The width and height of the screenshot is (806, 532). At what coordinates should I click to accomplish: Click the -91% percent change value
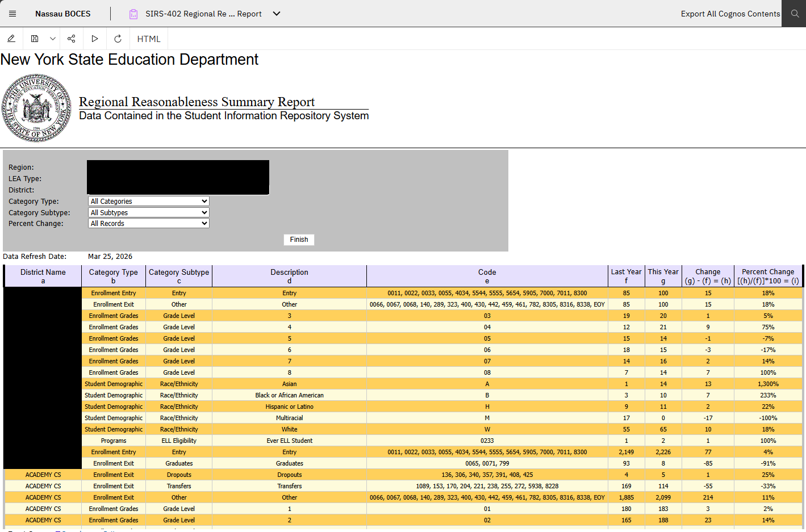click(768, 463)
